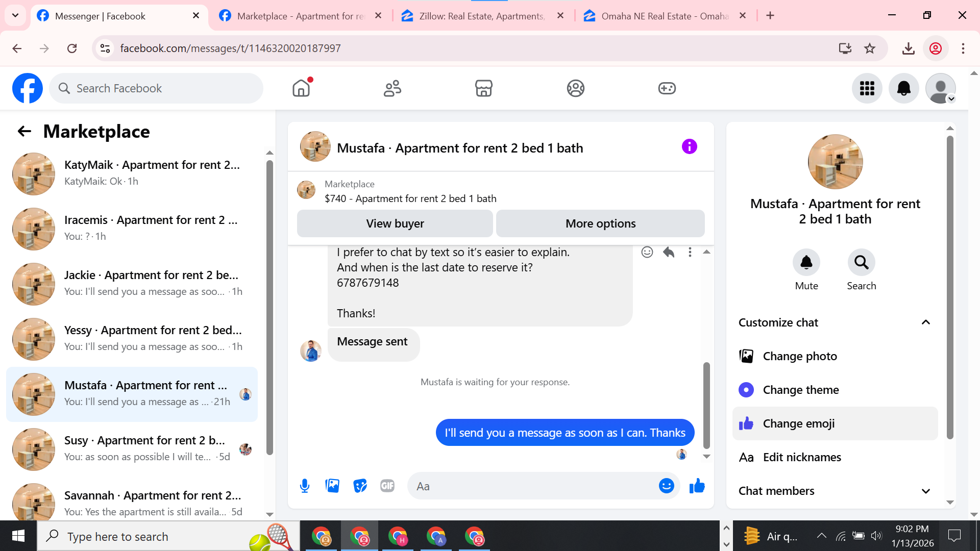Open the GIF picker
This screenshot has width=980, height=551.
point(387,486)
